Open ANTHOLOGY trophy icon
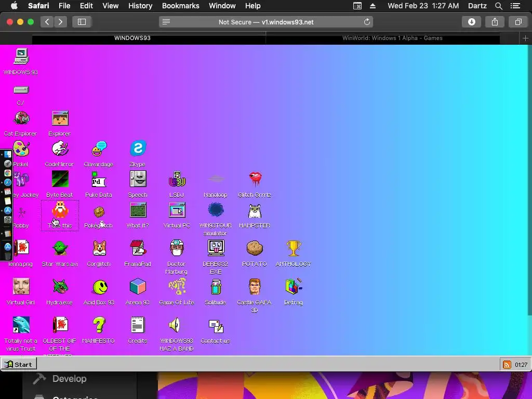Viewport: 532px width, 399px height. pos(294,248)
